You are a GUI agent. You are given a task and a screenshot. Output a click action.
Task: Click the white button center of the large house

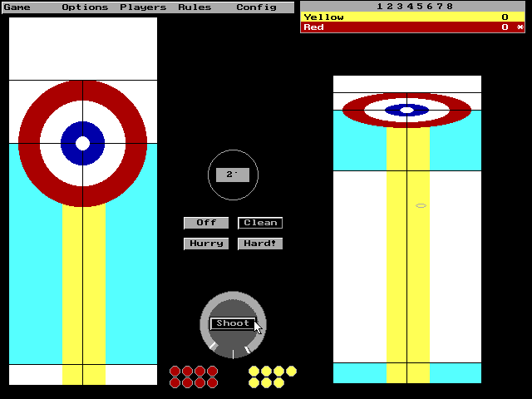point(82,144)
